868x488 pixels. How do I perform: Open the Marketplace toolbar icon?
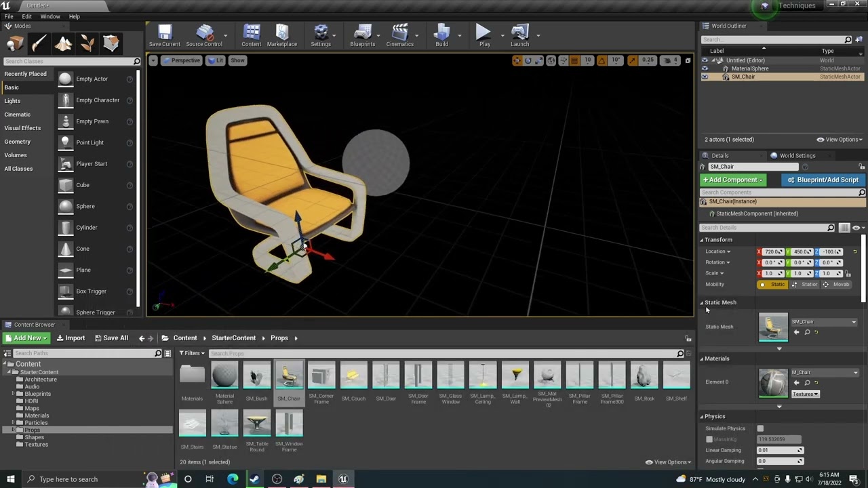(282, 36)
